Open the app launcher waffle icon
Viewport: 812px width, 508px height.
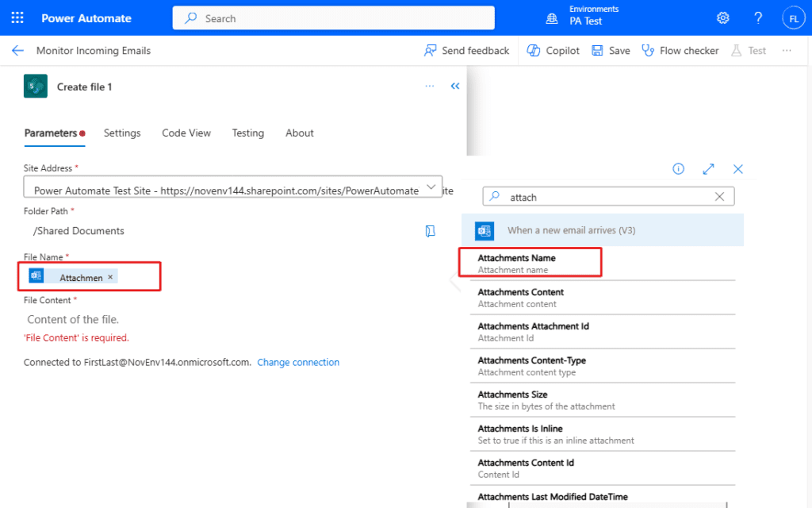[17, 18]
